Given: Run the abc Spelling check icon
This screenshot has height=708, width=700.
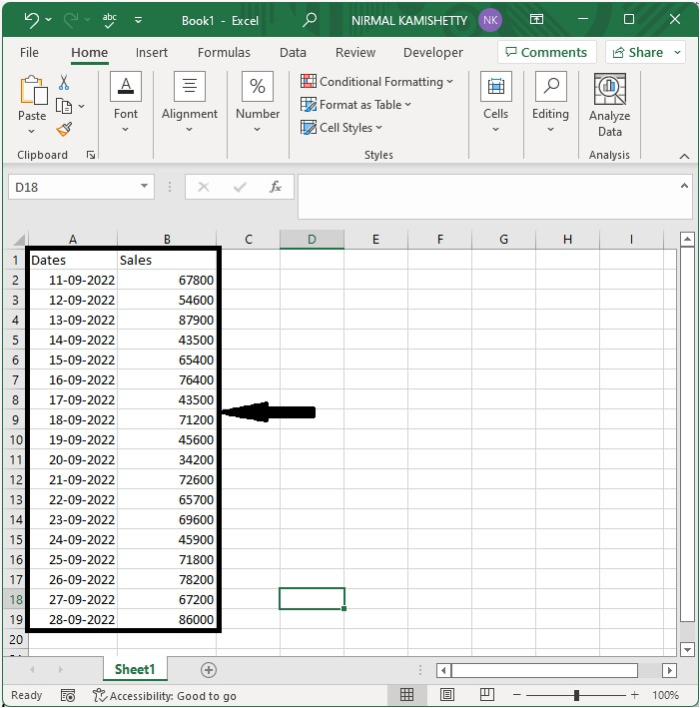Looking at the screenshot, I should tap(109, 20).
